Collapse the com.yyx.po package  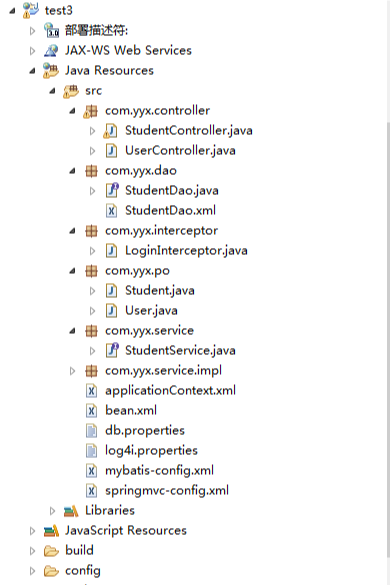(72, 271)
